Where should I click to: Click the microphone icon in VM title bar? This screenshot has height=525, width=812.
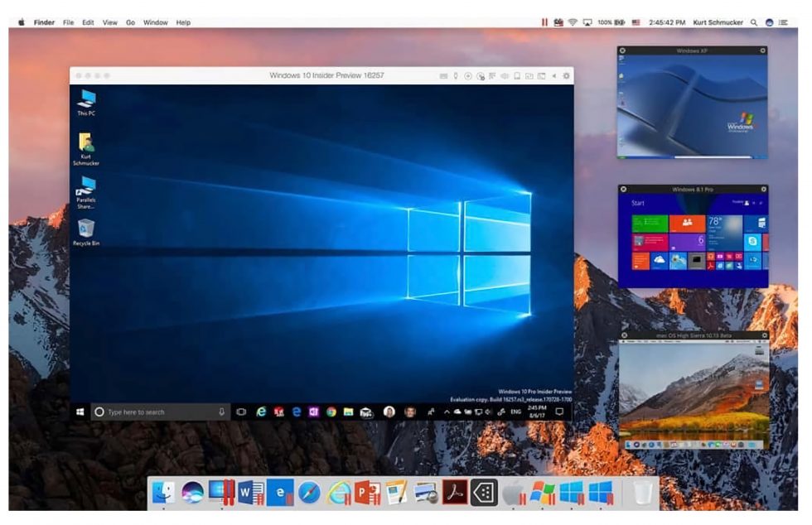point(456,76)
